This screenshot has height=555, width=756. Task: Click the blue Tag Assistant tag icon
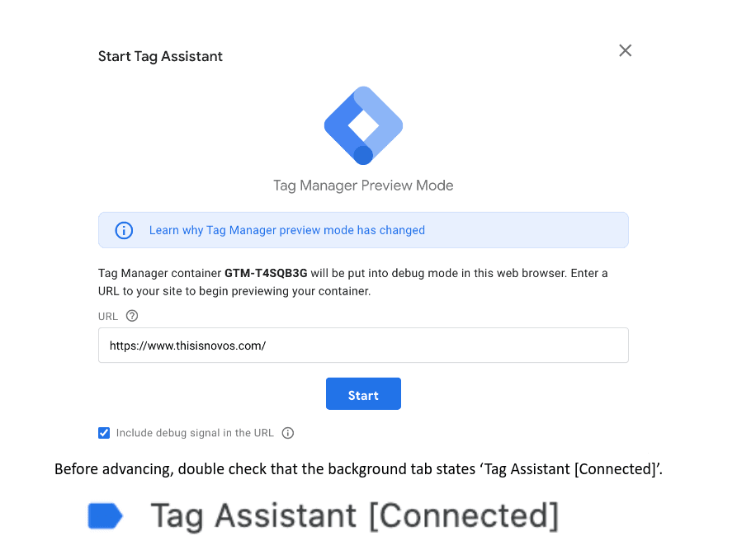click(x=105, y=515)
